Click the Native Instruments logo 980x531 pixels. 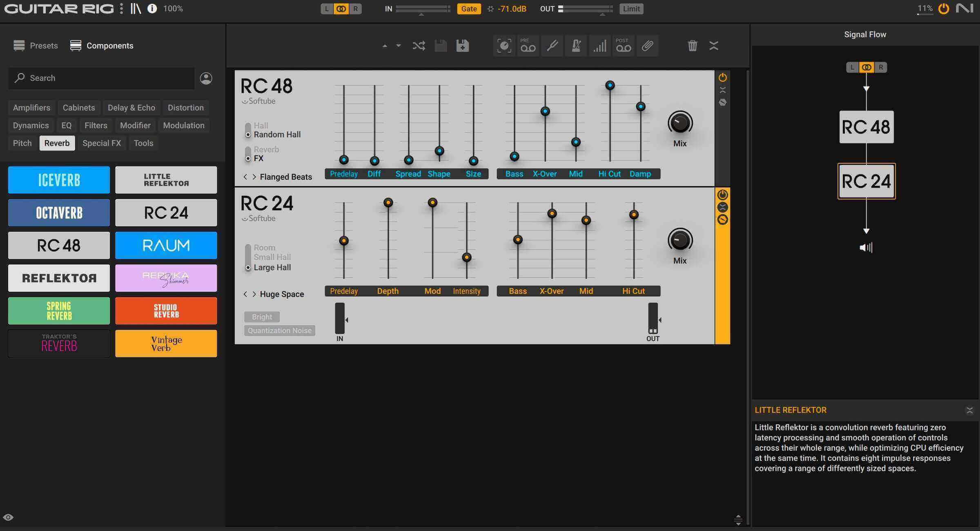click(x=965, y=9)
